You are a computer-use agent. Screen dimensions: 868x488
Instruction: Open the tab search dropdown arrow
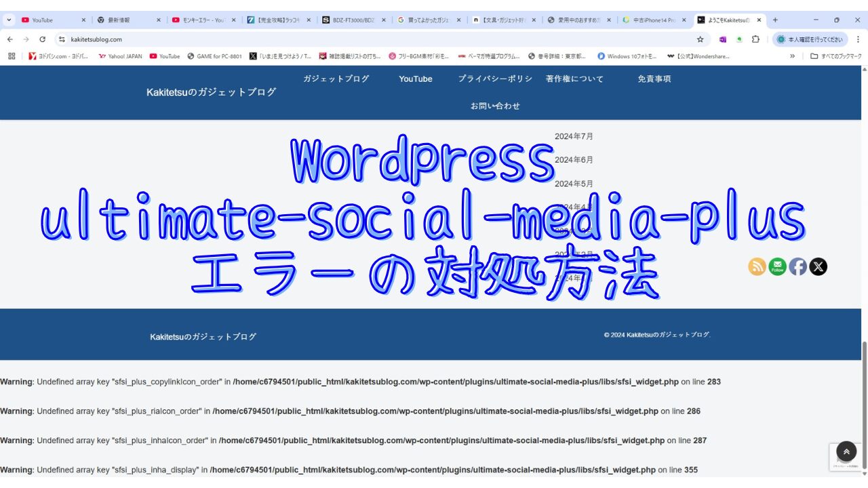[9, 20]
